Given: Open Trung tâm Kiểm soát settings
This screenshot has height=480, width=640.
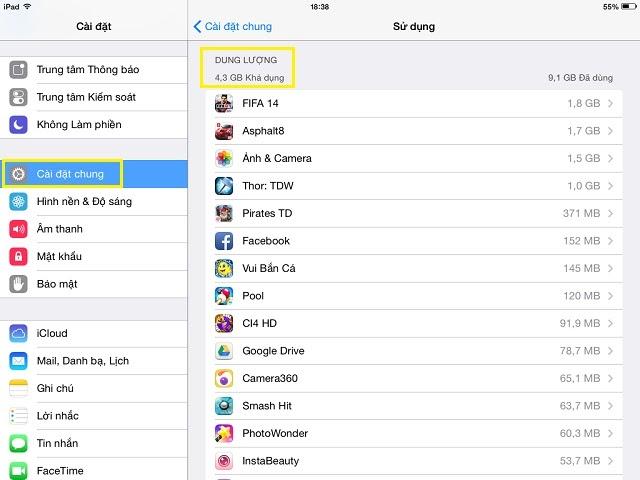Looking at the screenshot, I should [94, 97].
